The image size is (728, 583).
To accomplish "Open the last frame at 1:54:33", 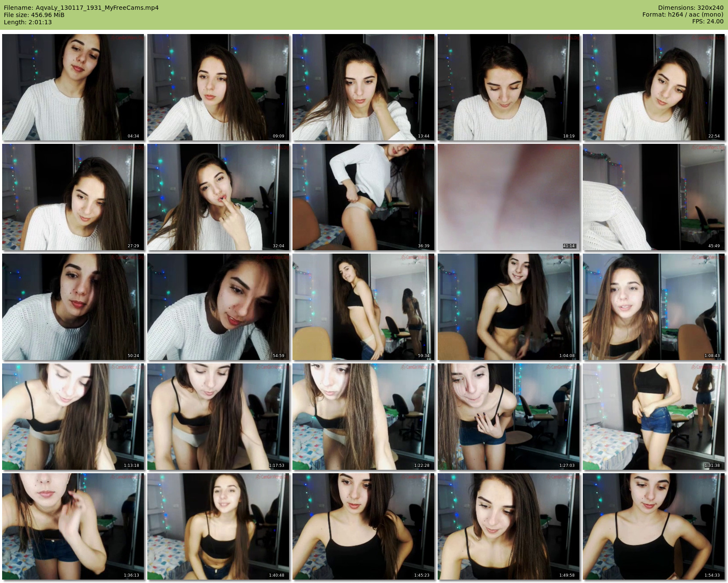I will coord(654,526).
